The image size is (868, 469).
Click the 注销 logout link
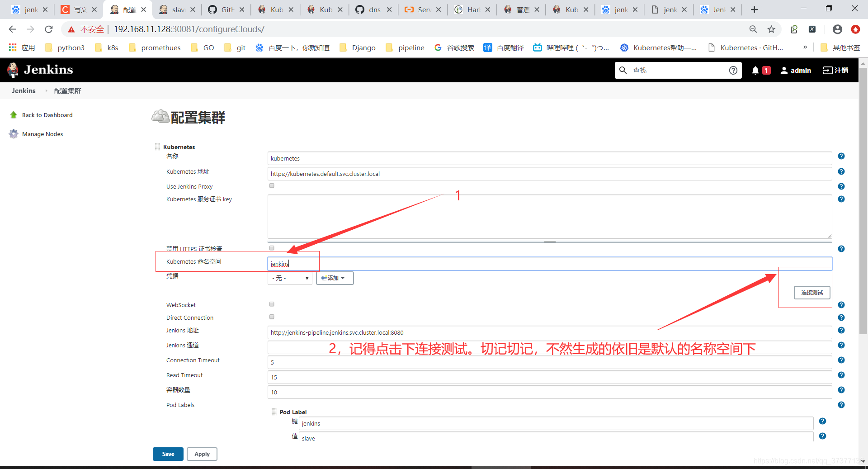[x=835, y=71]
